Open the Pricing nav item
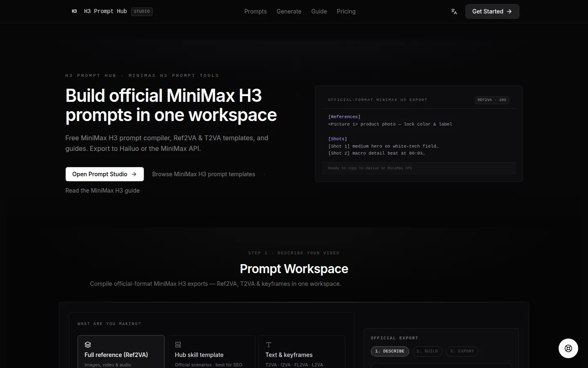 346,11
